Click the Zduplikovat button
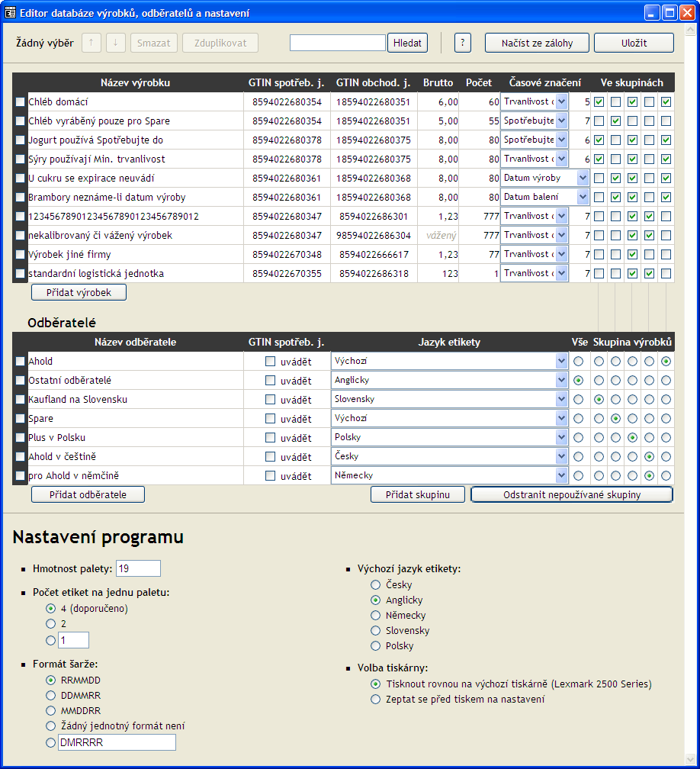This screenshot has width=700, height=769. coord(220,43)
